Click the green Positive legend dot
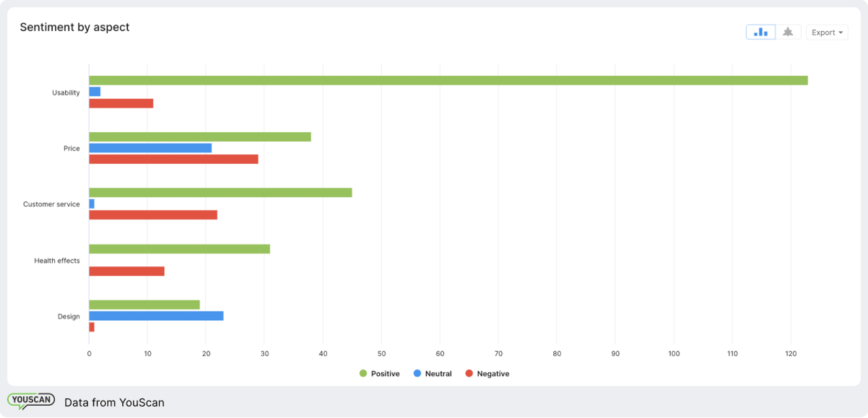Viewport: 868px width, 418px height. [361, 373]
